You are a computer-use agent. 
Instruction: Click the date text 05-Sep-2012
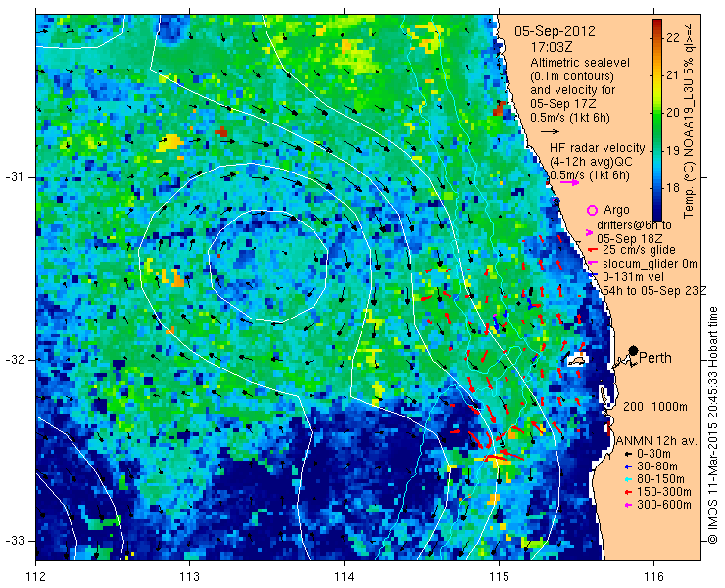point(556,32)
